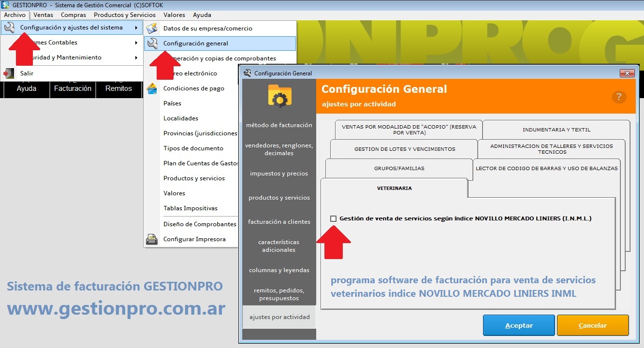The image size is (644, 348).
Task: Switch to the GRUPOS/FAMILIAS tab
Action: pyautogui.click(x=399, y=168)
